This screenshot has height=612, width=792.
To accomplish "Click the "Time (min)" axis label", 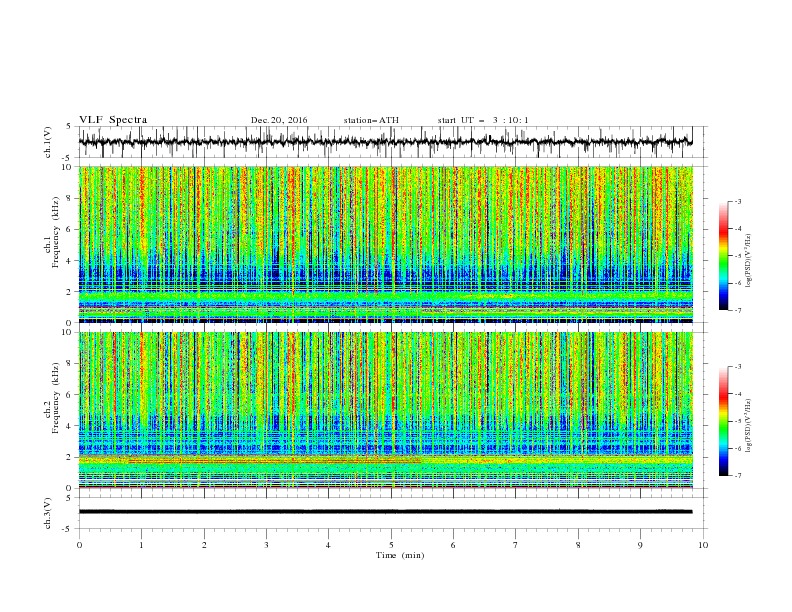I will pyautogui.click(x=400, y=555).
